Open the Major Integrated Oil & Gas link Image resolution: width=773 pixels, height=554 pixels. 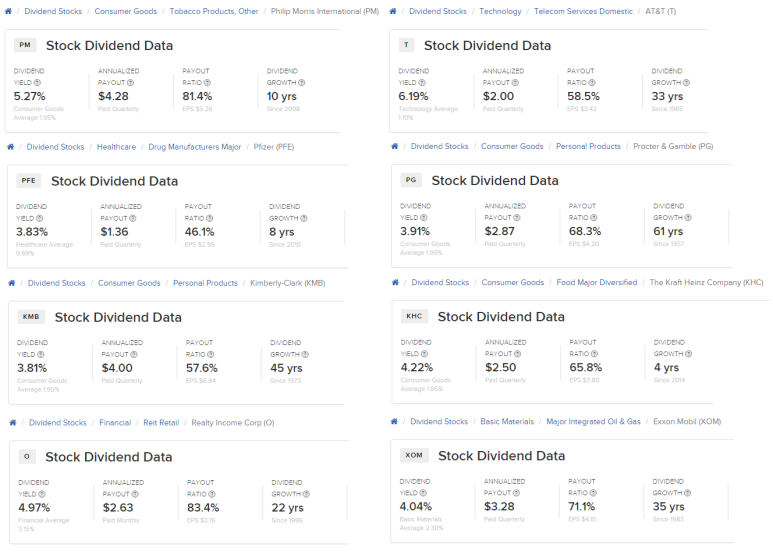click(x=594, y=421)
